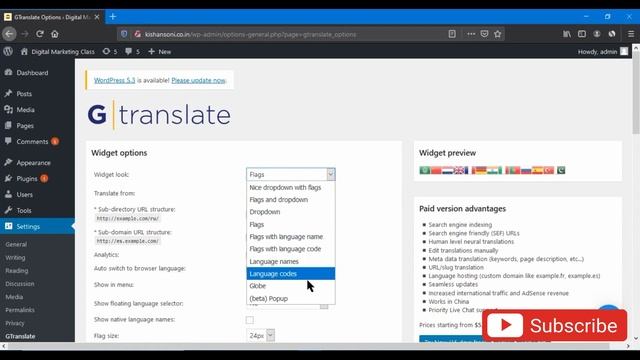Close the GTranslate Options tab
This screenshot has height=360, width=640.
[97, 17]
